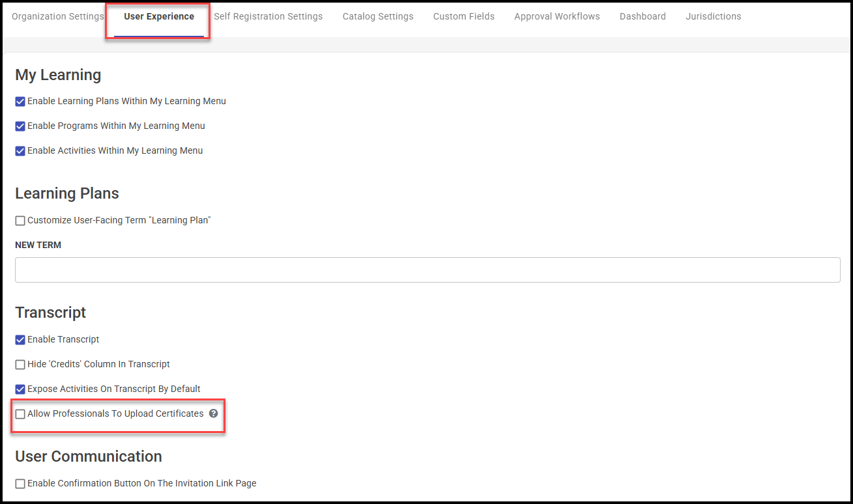This screenshot has width=853, height=504.
Task: Uncheck Enable Learning Plans Within My Learning Menu
Action: pos(20,102)
